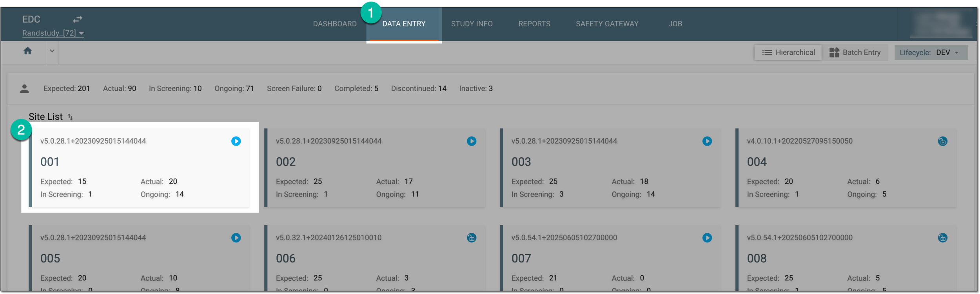The width and height of the screenshot is (980, 294).
Task: Select site number 005
Action: pyautogui.click(x=50, y=258)
